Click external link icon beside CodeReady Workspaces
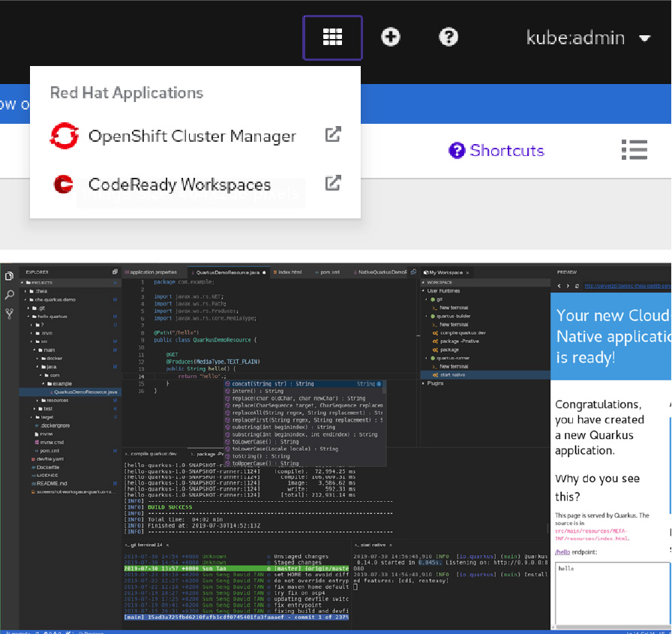The image size is (672, 634). [x=333, y=183]
